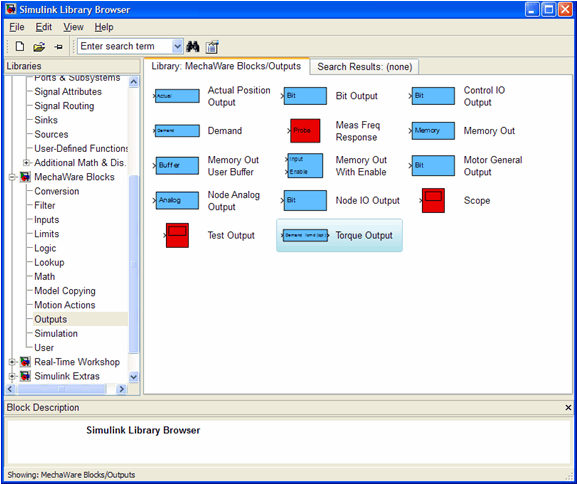577x484 pixels.
Task: Select the Memory Out With Enable block icon
Action: pyautogui.click(x=305, y=166)
